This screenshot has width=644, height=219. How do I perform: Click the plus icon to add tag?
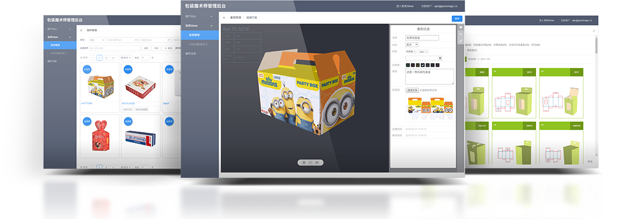[x=440, y=58]
